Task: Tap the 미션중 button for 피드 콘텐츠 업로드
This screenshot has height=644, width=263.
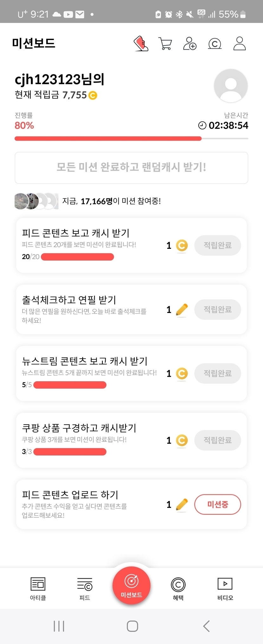Action: (217, 504)
